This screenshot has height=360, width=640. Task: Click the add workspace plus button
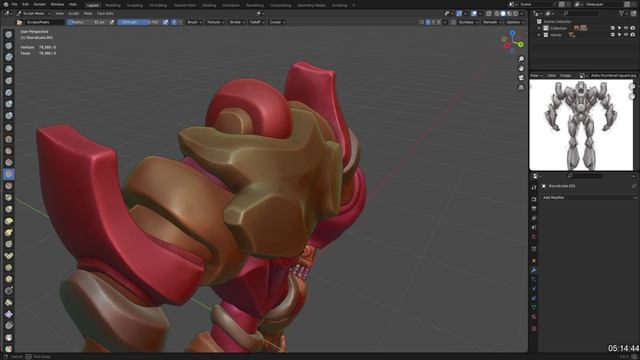354,5
